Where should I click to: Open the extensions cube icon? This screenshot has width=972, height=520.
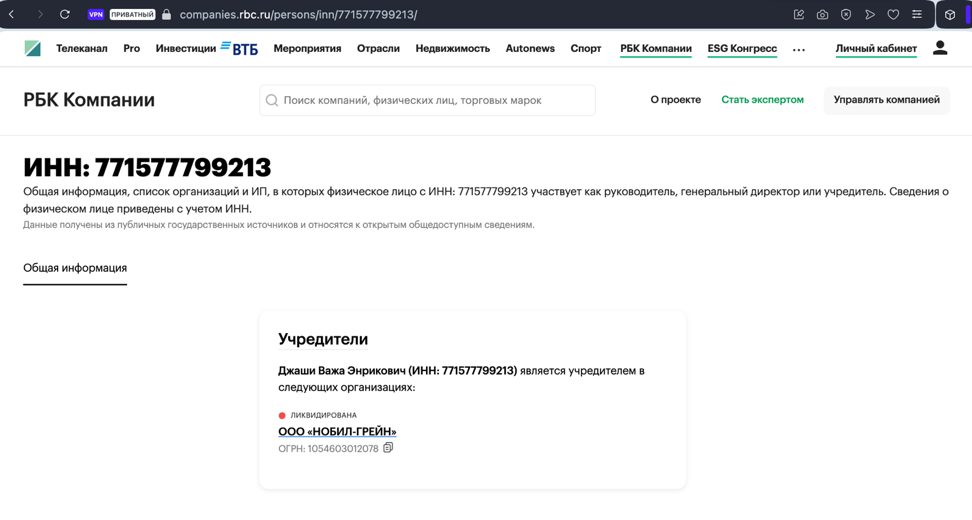click(x=950, y=15)
